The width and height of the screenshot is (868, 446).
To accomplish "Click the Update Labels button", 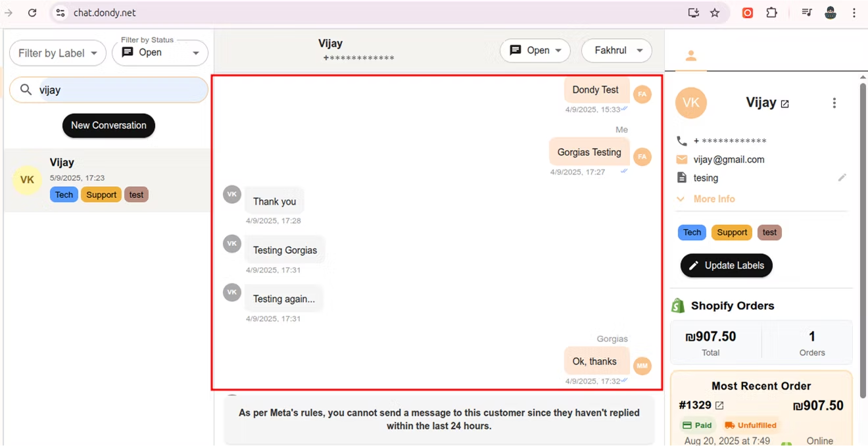I will tap(726, 266).
